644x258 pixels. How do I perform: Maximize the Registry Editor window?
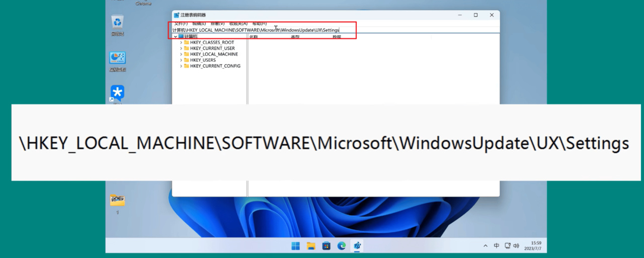475,15
